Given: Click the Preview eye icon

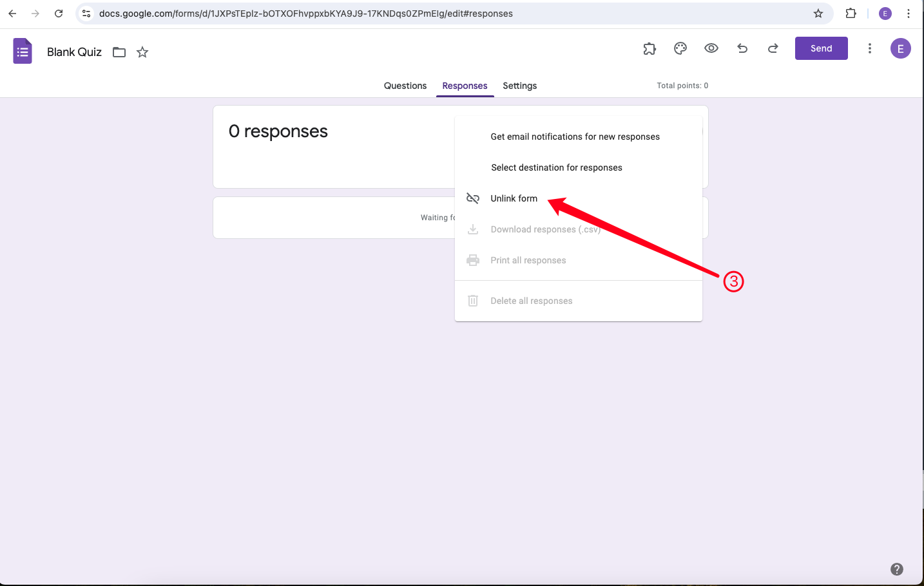Looking at the screenshot, I should (x=711, y=48).
